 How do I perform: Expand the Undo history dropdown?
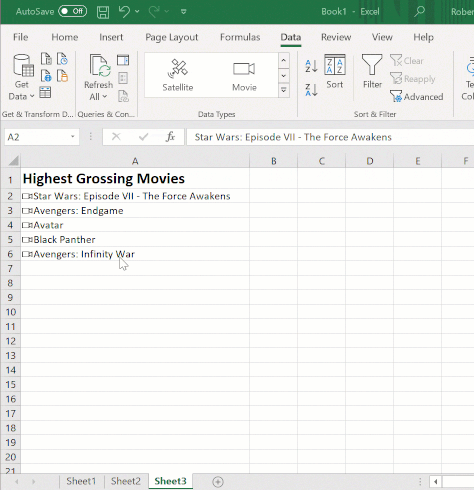137,12
